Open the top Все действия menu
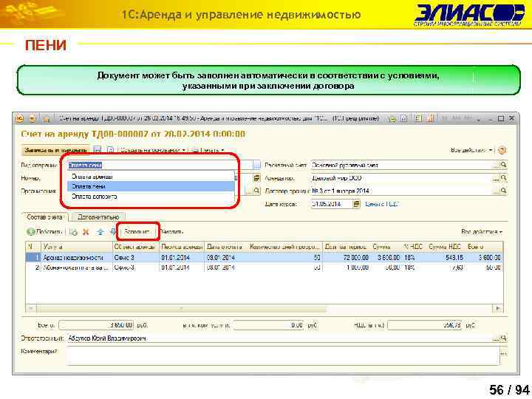 (x=471, y=150)
